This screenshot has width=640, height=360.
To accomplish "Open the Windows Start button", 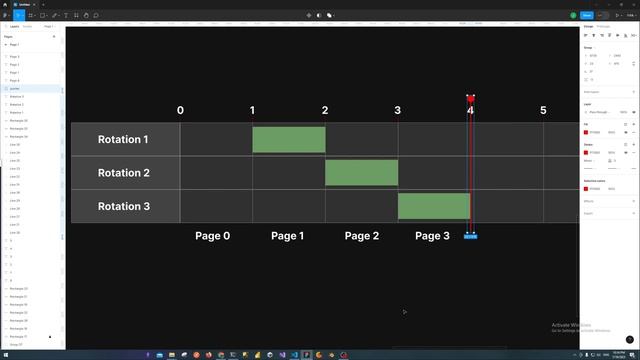I will click(x=6, y=355).
